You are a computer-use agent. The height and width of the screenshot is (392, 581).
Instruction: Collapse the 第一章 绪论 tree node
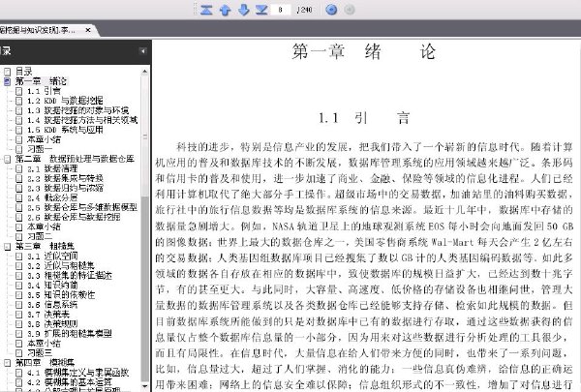pos(7,81)
